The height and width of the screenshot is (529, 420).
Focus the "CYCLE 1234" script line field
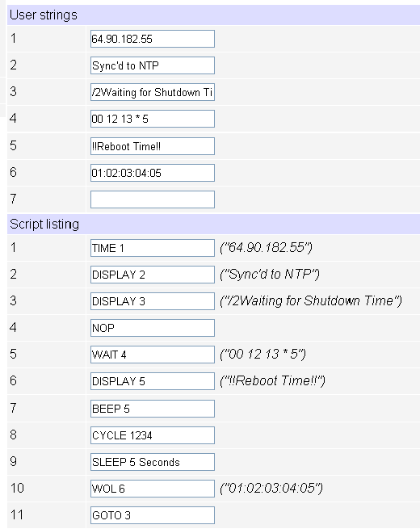tap(153, 435)
